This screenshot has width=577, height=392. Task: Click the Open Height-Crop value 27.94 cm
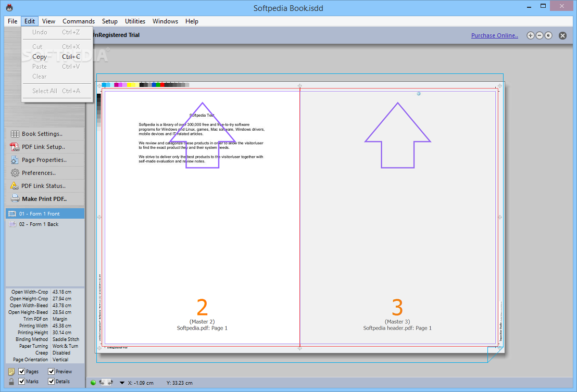click(x=62, y=299)
